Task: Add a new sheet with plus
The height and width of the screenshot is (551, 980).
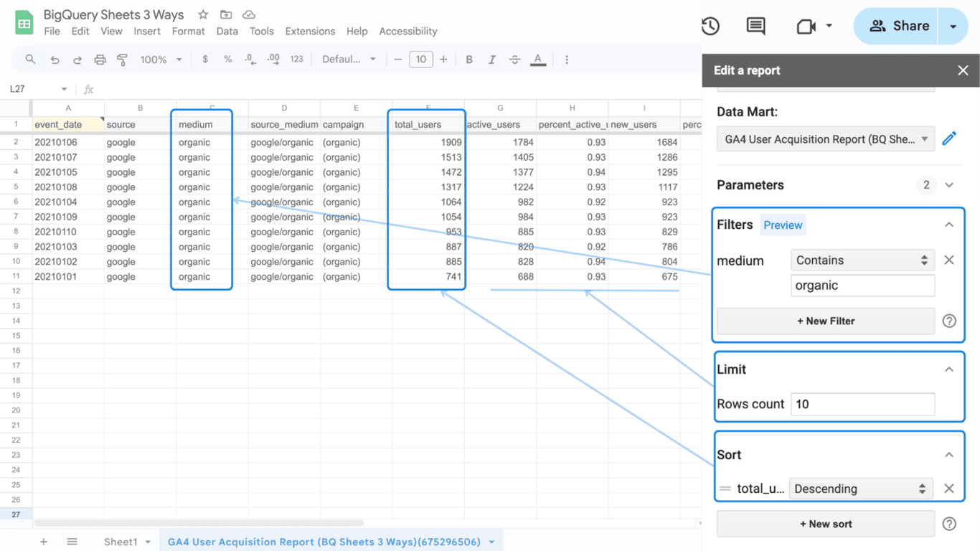Action: point(44,542)
